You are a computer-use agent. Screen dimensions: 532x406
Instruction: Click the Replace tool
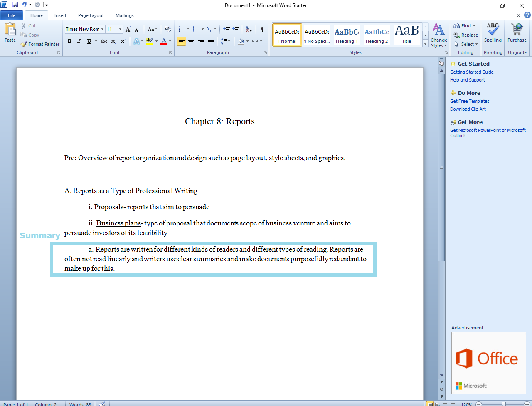coord(465,35)
